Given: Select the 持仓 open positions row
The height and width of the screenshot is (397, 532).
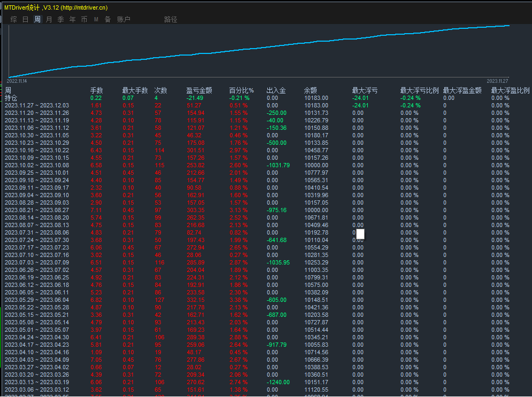Looking at the screenshot, I should (x=11, y=98).
